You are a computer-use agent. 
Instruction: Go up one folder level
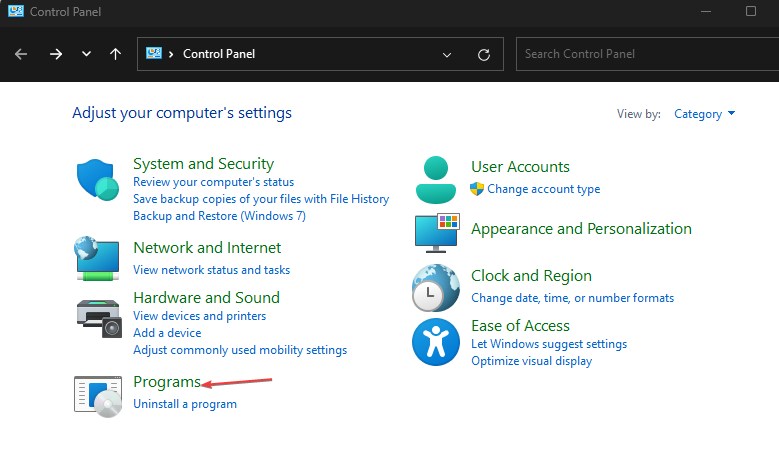(x=116, y=54)
